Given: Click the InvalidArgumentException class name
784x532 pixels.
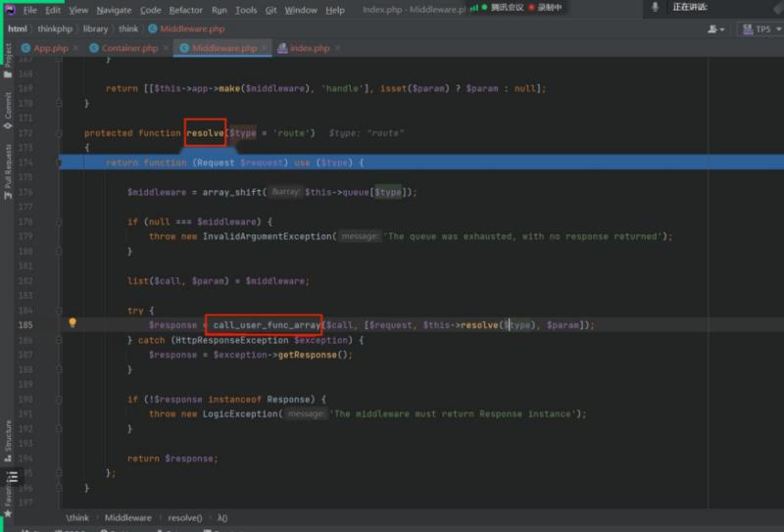Looking at the screenshot, I should pyautogui.click(x=267, y=236).
